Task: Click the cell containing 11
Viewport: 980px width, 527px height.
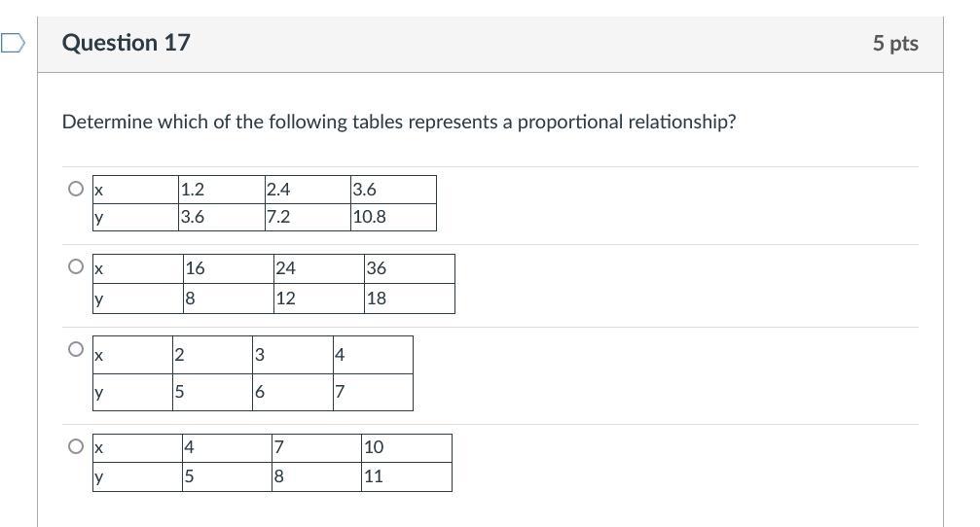Action: click(x=406, y=476)
